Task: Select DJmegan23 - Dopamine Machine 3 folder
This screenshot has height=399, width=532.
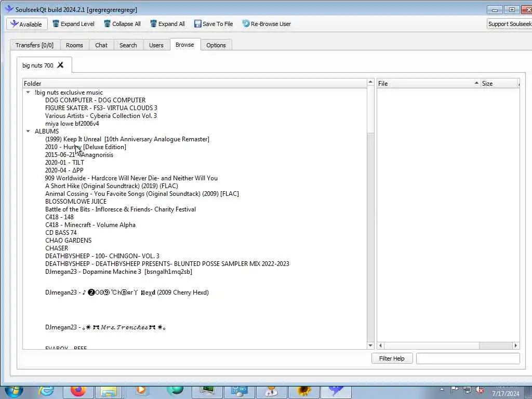Action: click(119, 272)
